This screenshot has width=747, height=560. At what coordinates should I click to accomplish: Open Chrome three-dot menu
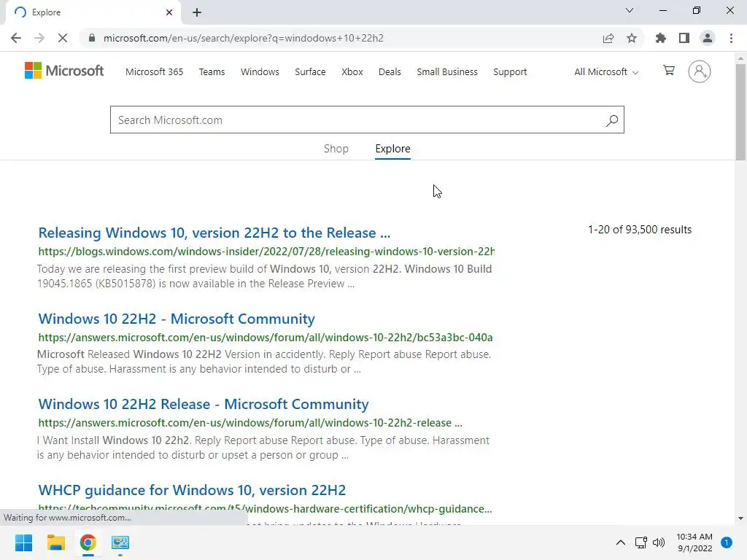click(x=731, y=38)
